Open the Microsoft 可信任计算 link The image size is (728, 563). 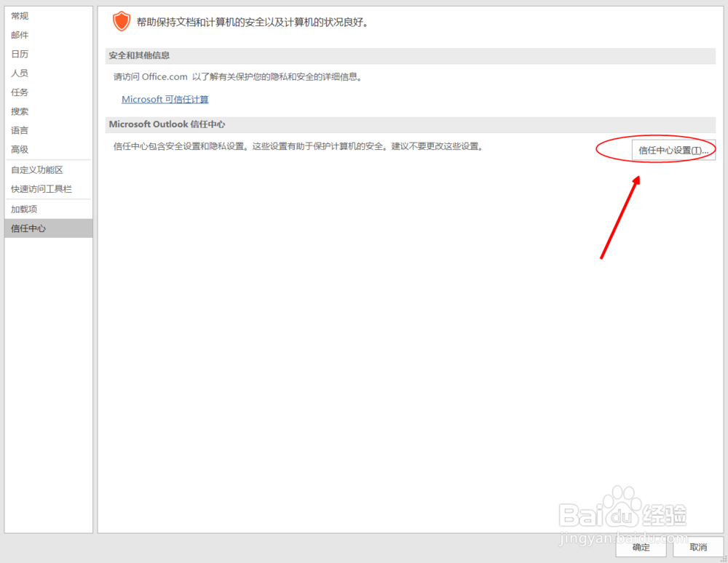click(x=165, y=99)
